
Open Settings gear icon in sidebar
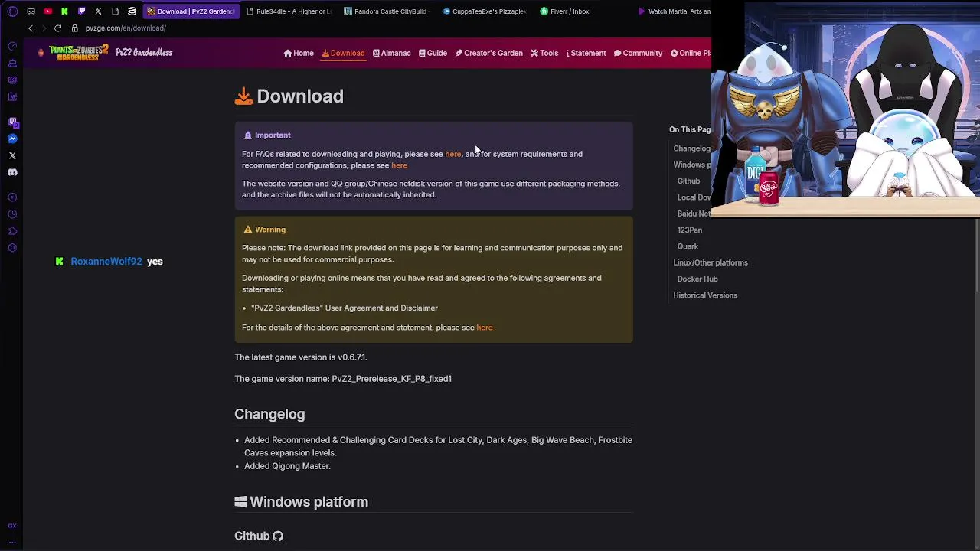(12, 248)
